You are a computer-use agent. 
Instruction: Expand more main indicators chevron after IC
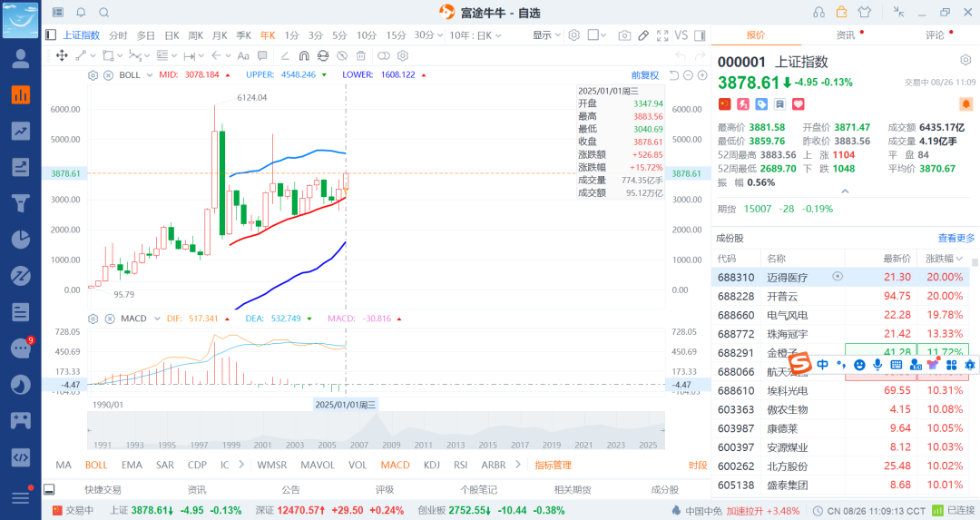[241, 465]
